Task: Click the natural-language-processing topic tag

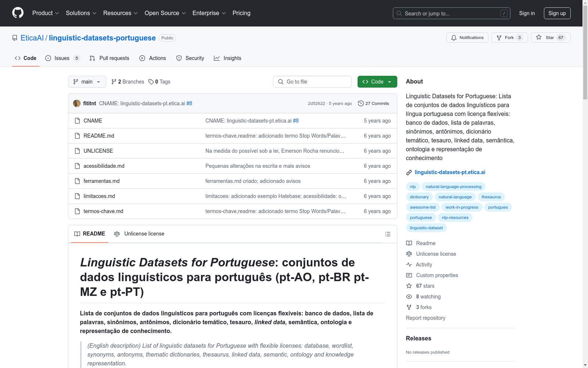Action: tap(453, 187)
